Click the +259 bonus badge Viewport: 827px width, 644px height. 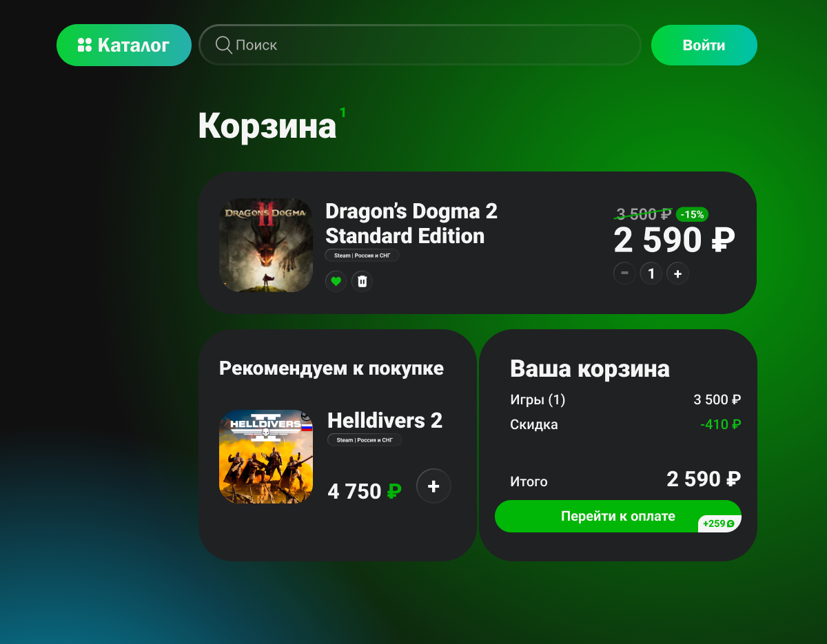[x=719, y=523]
